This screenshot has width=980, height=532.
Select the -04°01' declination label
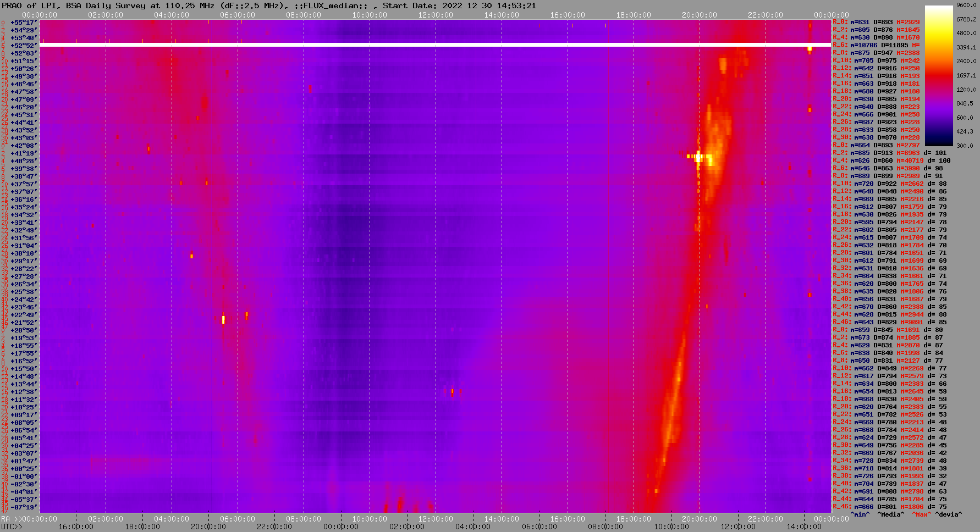[x=24, y=492]
